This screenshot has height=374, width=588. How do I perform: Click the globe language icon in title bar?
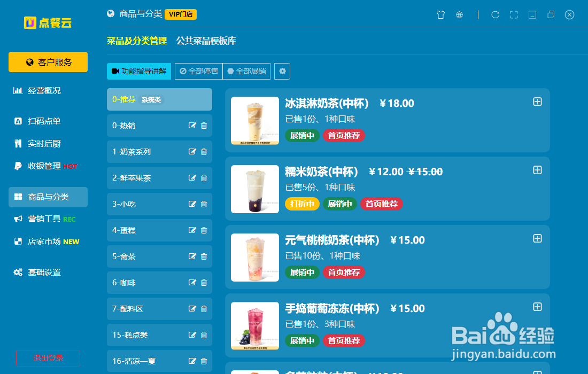(x=459, y=14)
